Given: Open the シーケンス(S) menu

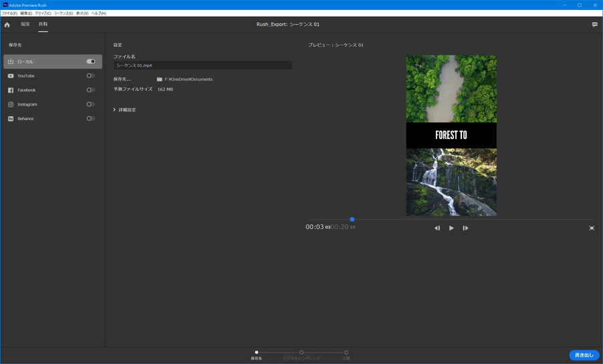Looking at the screenshot, I should point(64,13).
